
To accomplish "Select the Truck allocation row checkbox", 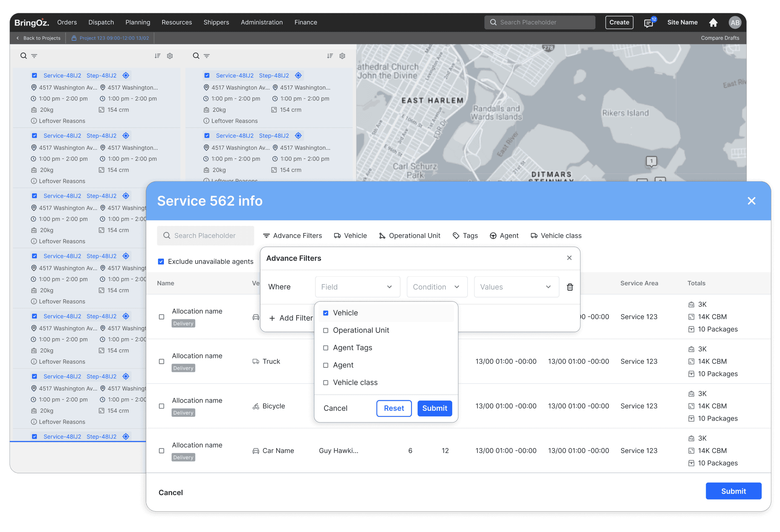I will click(161, 361).
